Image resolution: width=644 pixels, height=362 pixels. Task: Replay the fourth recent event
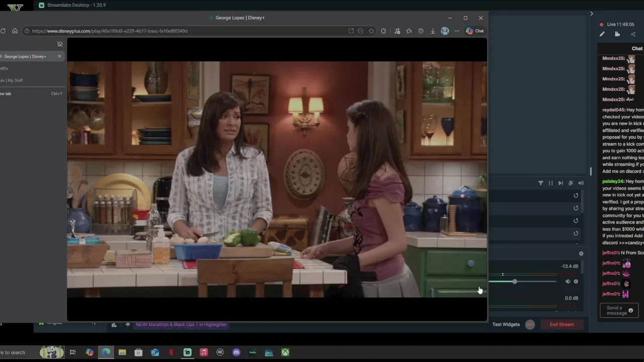[x=576, y=233]
